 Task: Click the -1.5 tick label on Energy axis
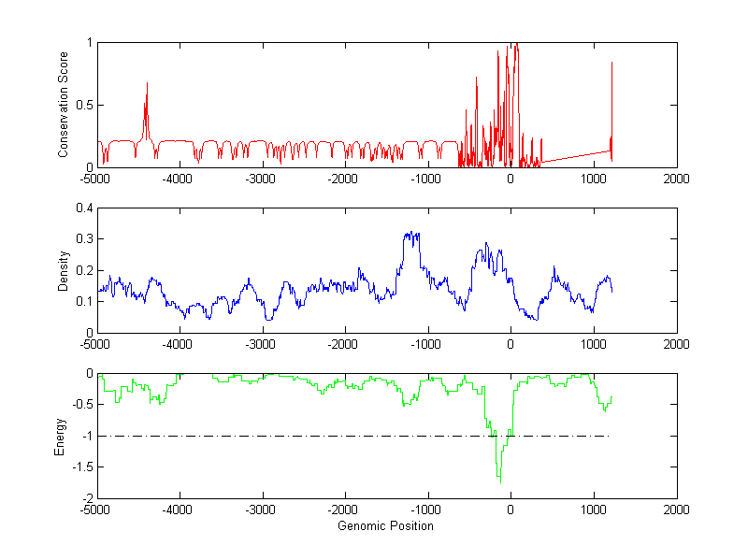80,467
